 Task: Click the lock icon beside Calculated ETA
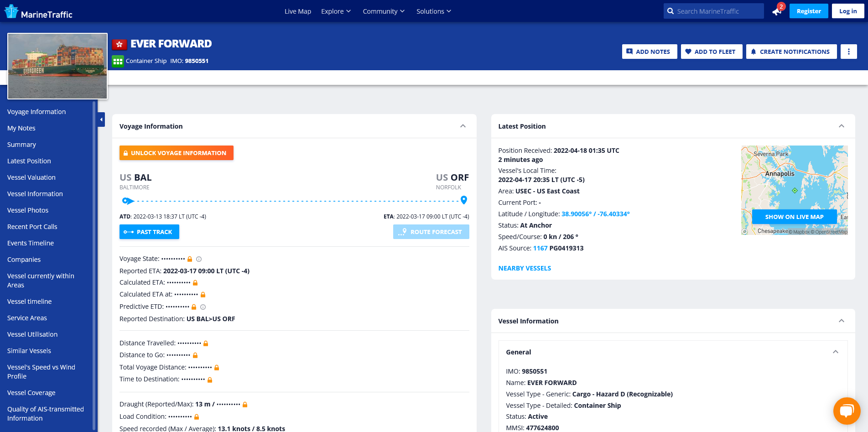(x=195, y=283)
